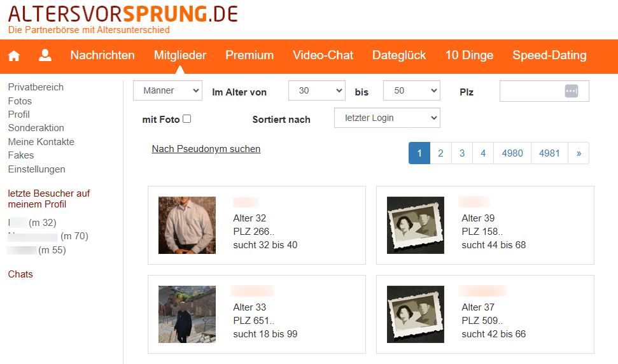Open Dateglück in the navigation bar

click(399, 55)
